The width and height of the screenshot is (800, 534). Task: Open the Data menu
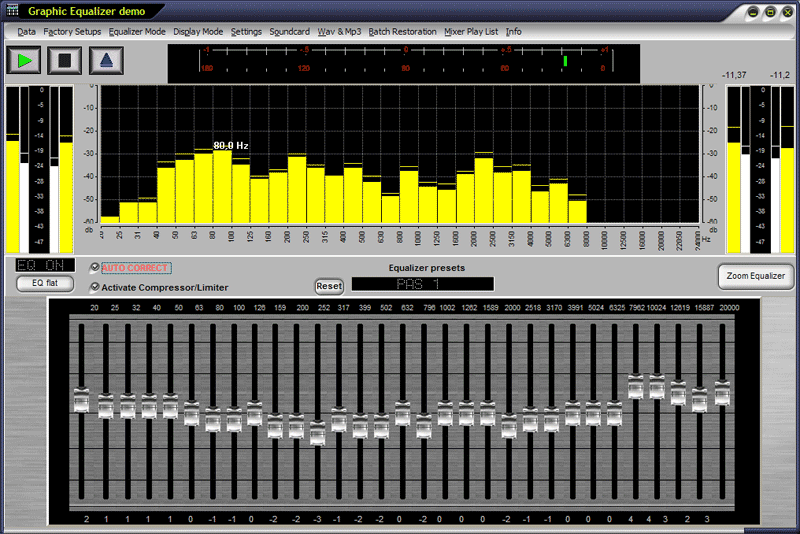[x=26, y=32]
